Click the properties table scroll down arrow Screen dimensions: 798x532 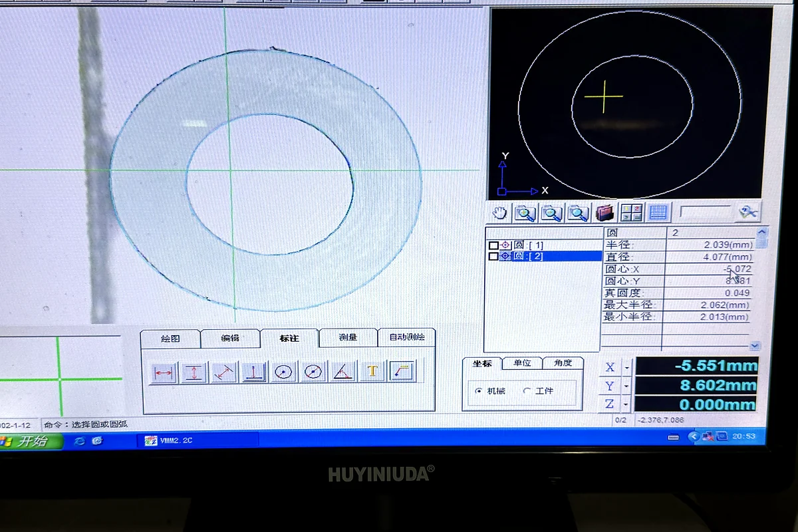[754, 346]
